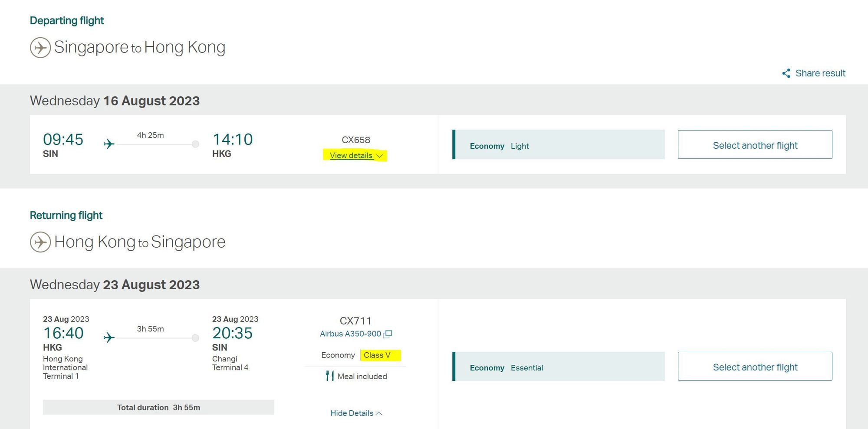Click the plane icon on the 3h 55m route line
Image resolution: width=868 pixels, height=429 pixels.
point(109,338)
